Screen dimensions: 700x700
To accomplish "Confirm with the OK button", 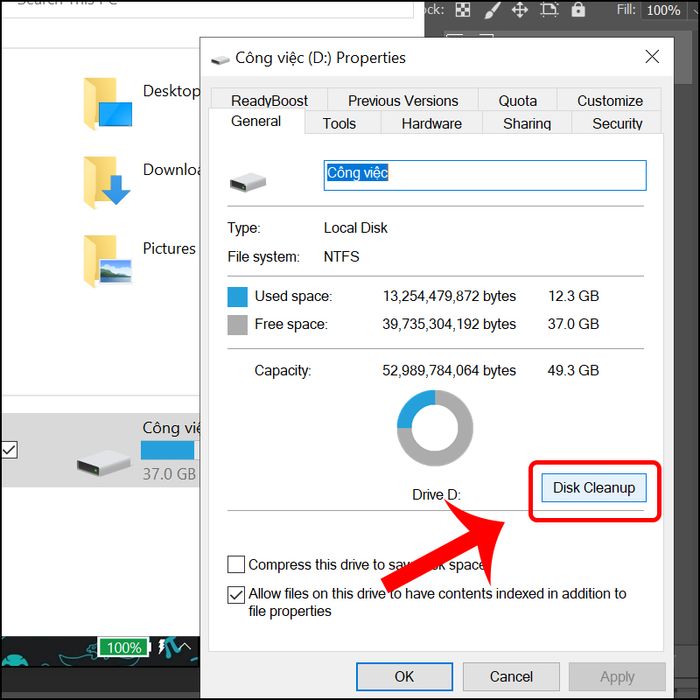I will point(404,676).
